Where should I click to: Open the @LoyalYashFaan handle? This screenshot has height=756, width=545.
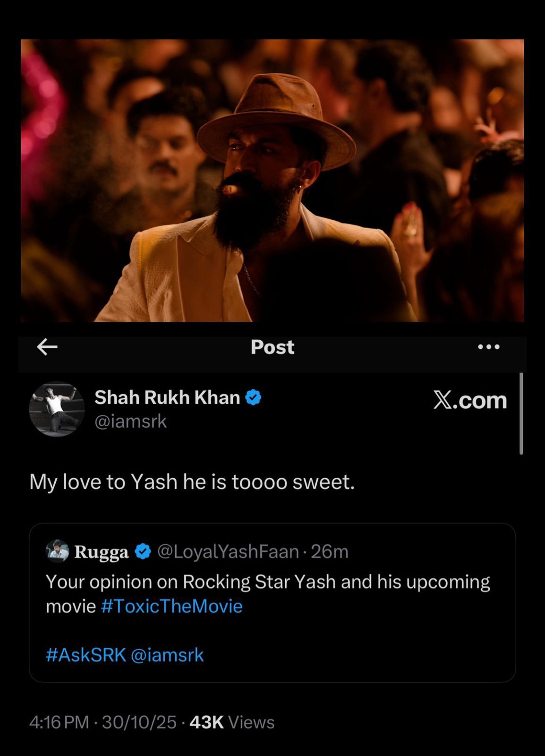tap(228, 551)
